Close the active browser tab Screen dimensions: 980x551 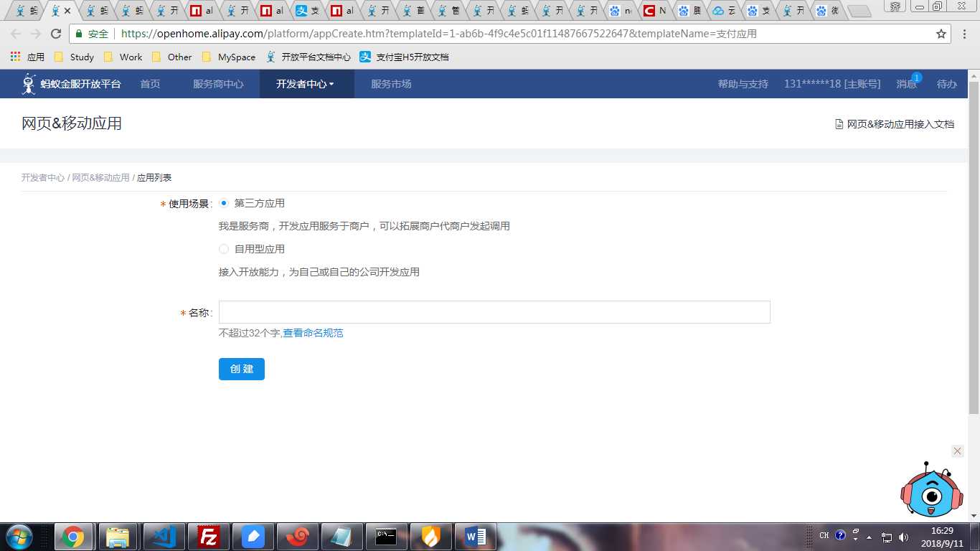tap(67, 11)
